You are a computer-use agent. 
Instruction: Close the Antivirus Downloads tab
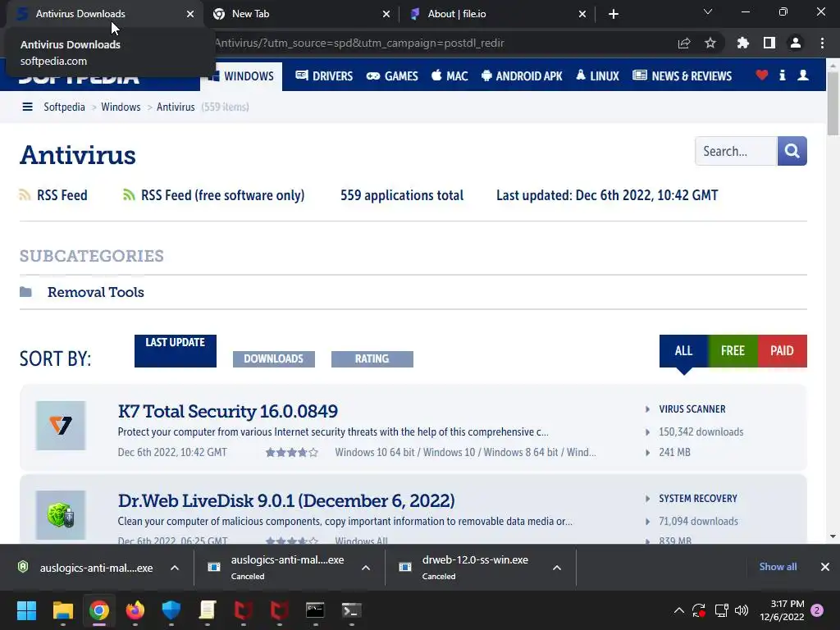[190, 14]
